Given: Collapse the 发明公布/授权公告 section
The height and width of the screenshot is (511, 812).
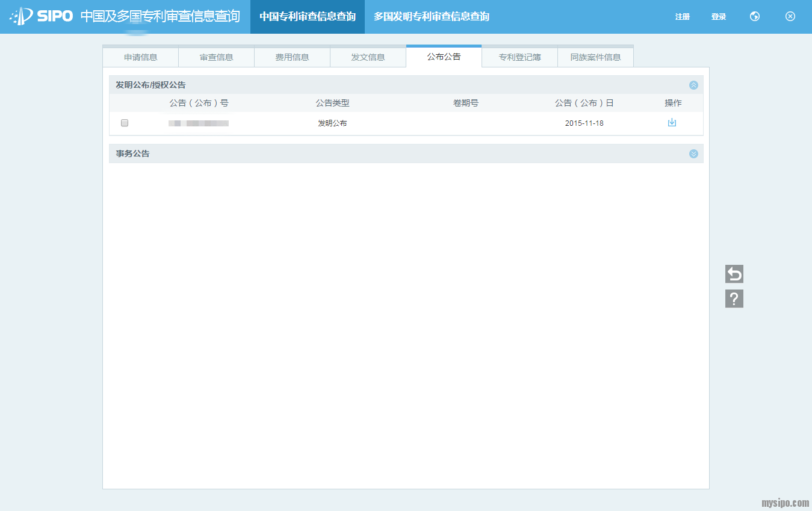Looking at the screenshot, I should pyautogui.click(x=693, y=85).
